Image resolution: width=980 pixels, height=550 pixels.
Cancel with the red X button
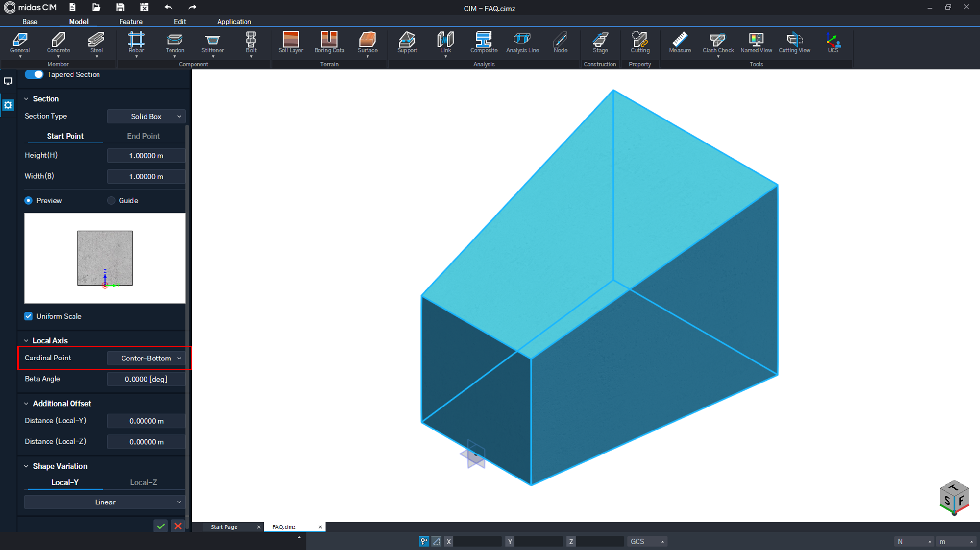pyautogui.click(x=178, y=526)
